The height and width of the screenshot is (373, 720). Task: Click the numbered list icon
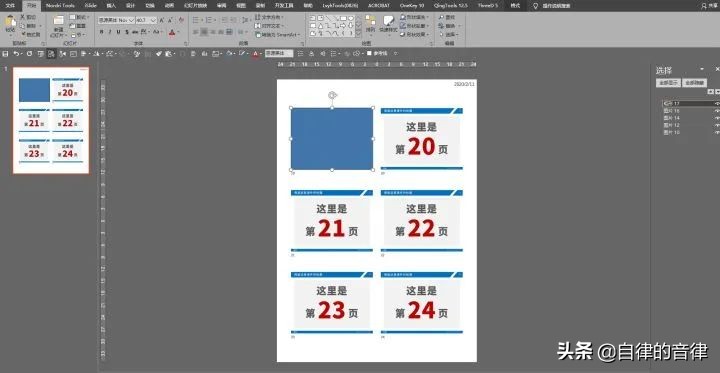[x=209, y=20]
